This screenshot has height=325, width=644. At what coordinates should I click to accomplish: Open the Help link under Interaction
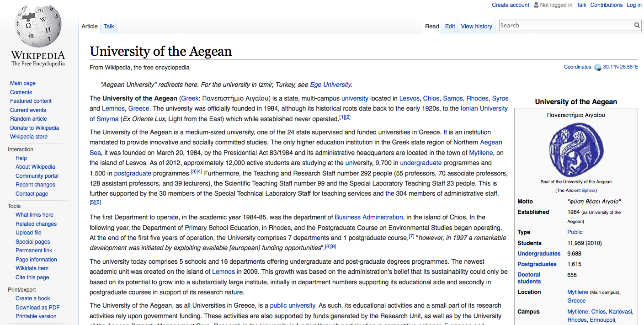pyautogui.click(x=21, y=158)
